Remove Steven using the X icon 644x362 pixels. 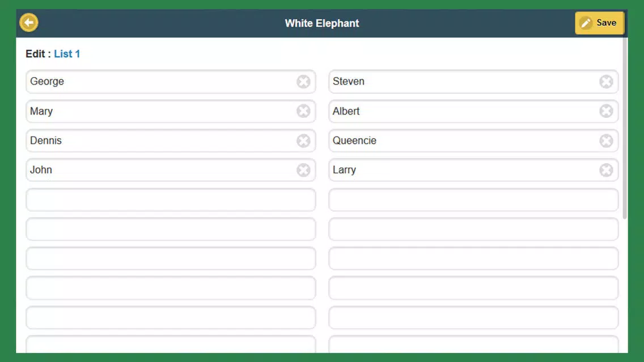pyautogui.click(x=606, y=82)
